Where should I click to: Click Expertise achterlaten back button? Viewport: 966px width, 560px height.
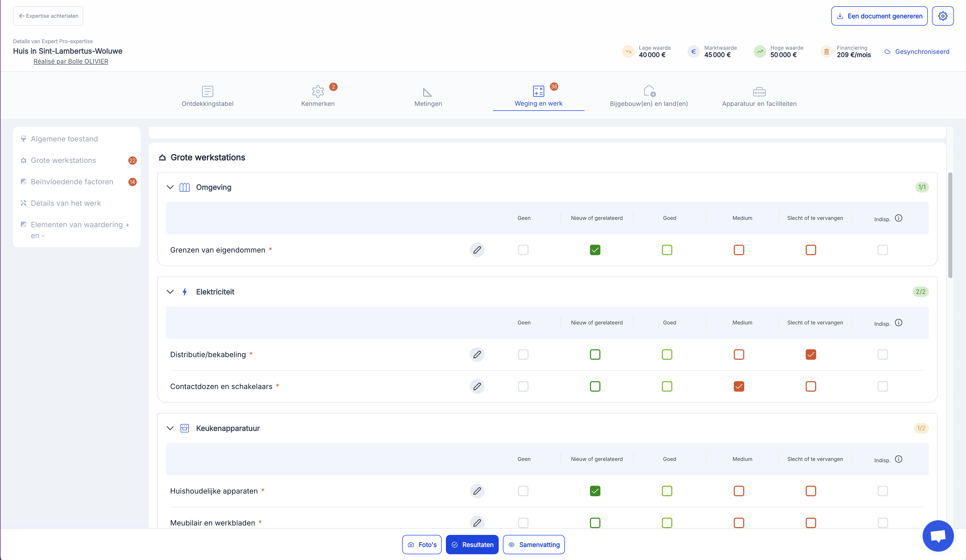[x=48, y=16]
